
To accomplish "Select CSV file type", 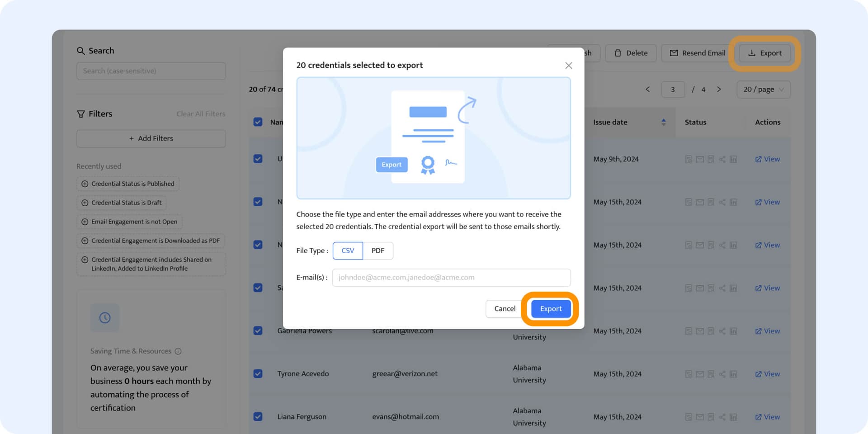I will (x=348, y=250).
